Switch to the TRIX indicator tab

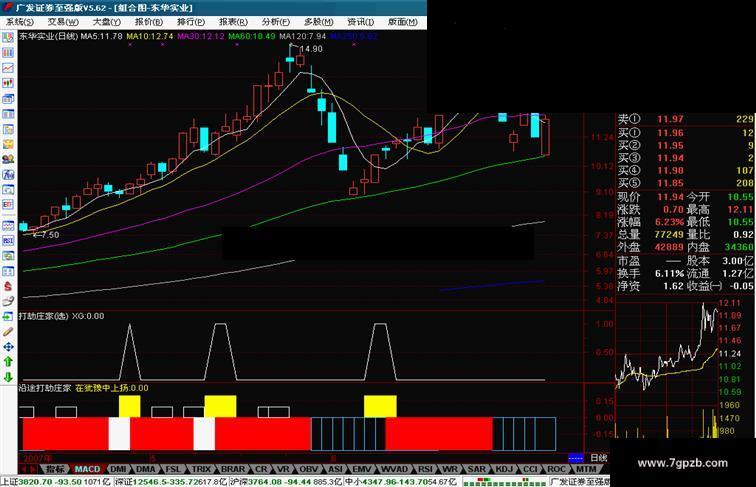201,469
